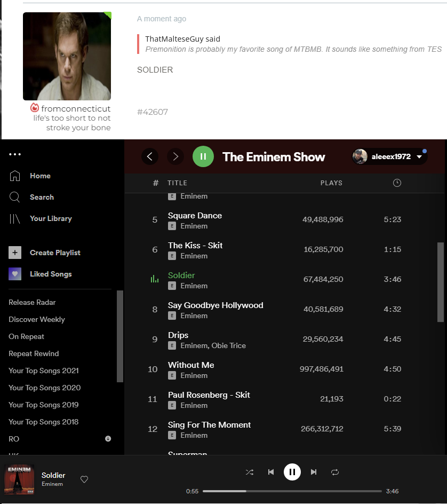Click Eminem artist in the player bar

tap(52, 484)
